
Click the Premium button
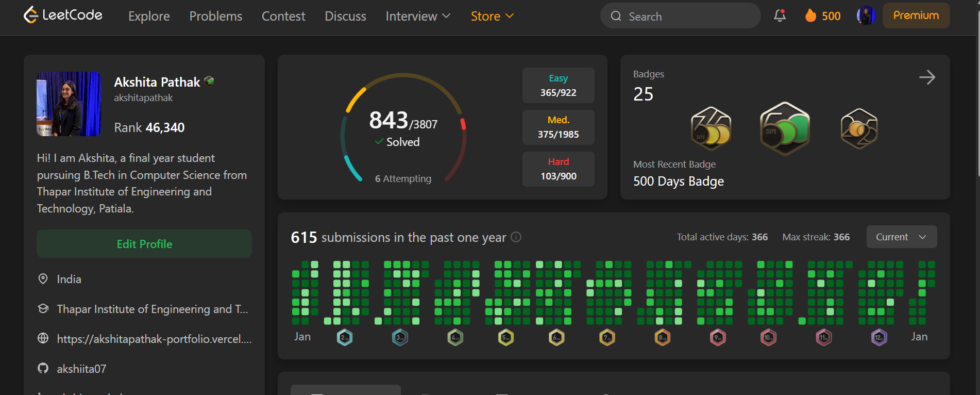(x=916, y=15)
